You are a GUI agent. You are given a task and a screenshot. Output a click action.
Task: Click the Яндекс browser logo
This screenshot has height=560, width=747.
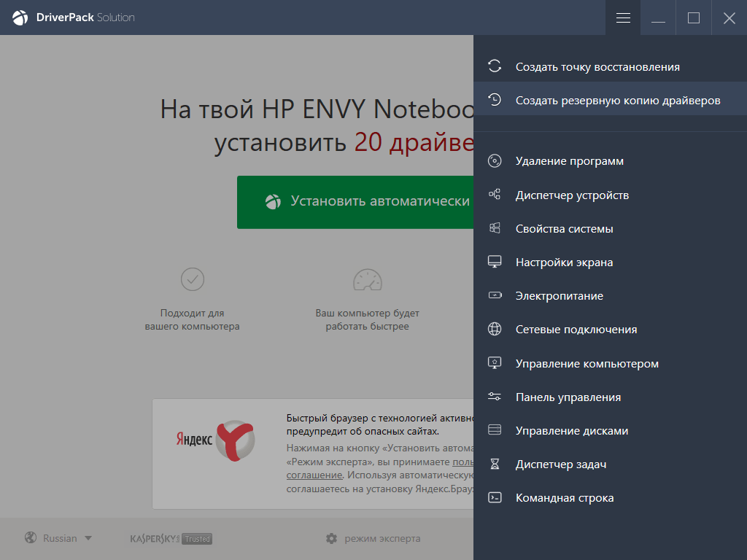pos(216,440)
